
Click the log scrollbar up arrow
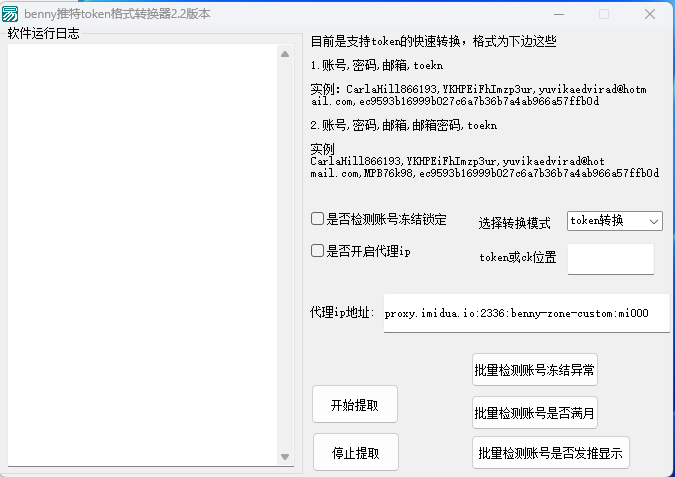click(x=285, y=54)
